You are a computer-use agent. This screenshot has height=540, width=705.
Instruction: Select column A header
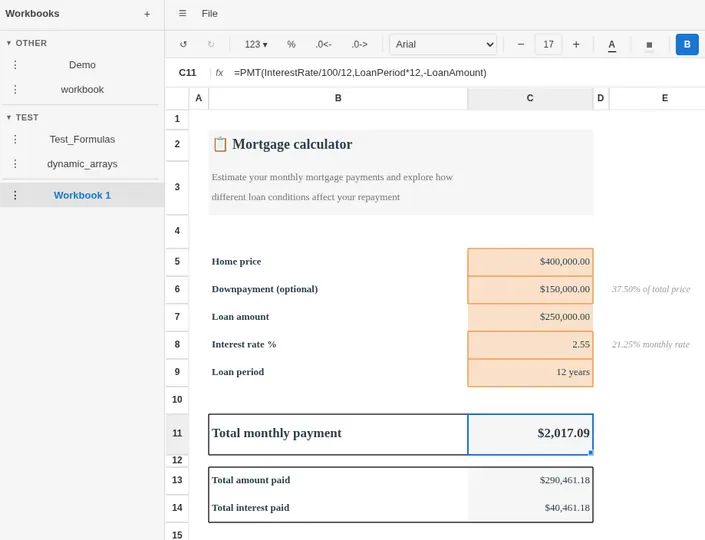click(199, 98)
